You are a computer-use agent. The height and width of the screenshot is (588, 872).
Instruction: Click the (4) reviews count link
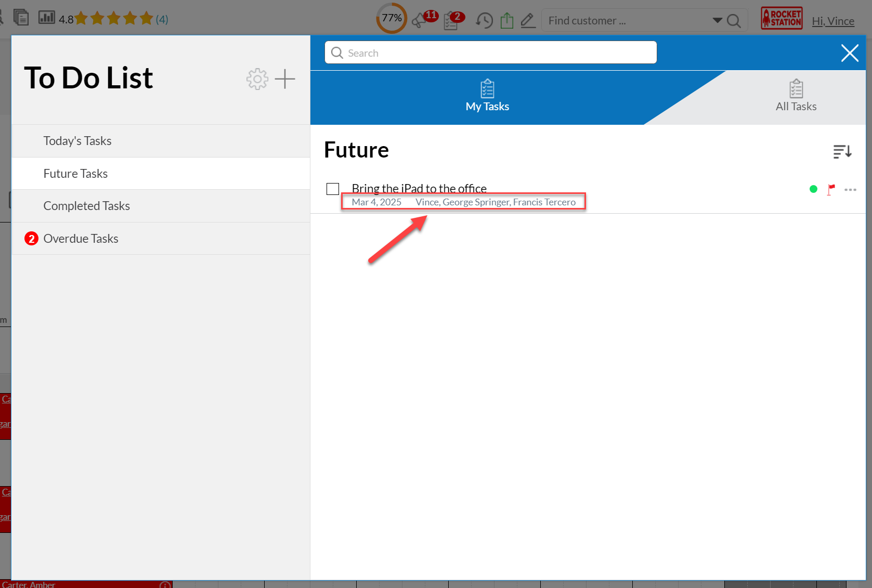tap(162, 20)
